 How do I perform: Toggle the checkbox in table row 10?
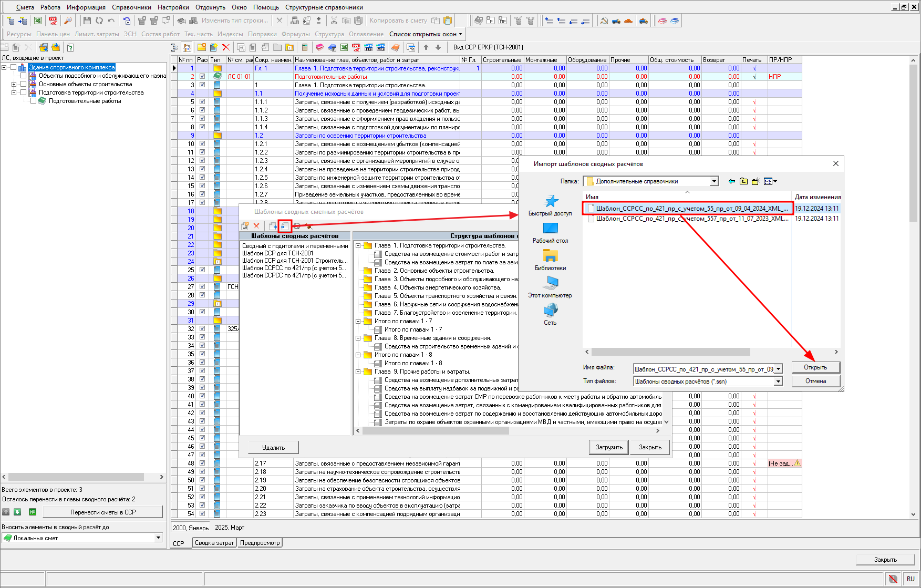point(202,144)
